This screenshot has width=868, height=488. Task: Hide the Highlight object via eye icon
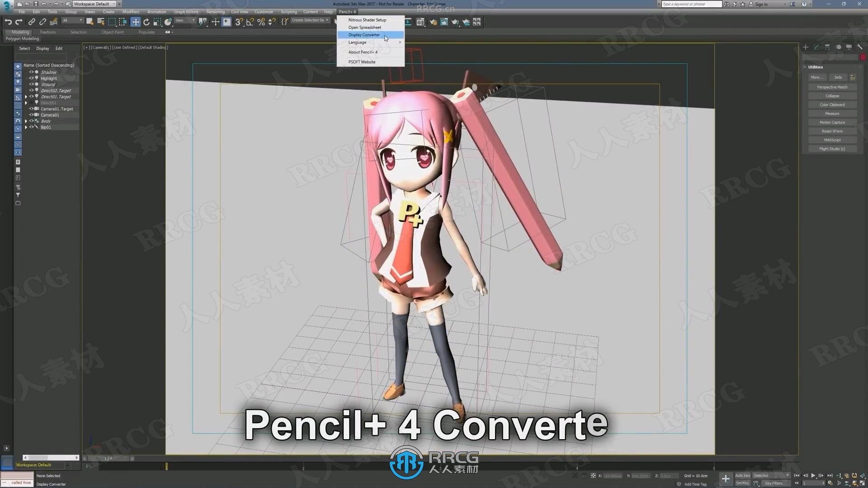tap(32, 78)
